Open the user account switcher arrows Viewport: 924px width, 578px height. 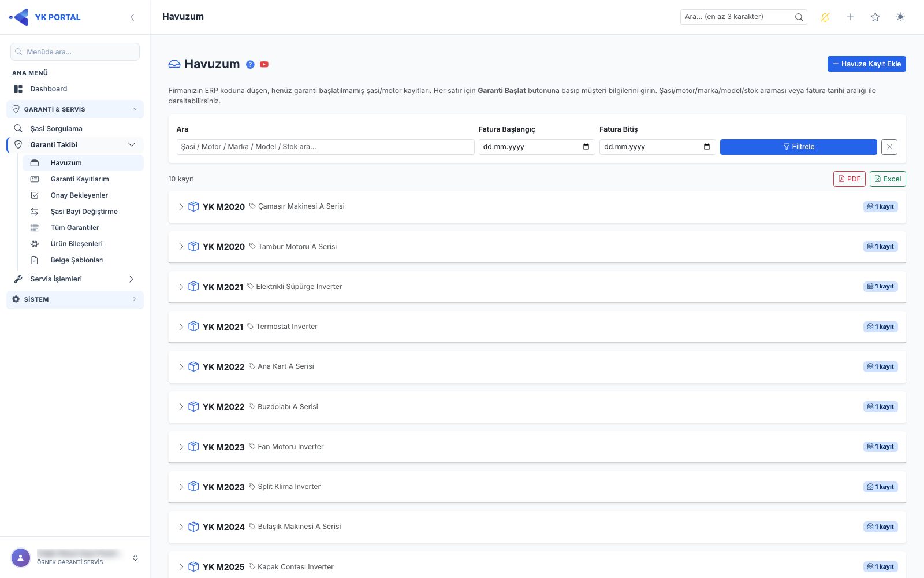135,558
